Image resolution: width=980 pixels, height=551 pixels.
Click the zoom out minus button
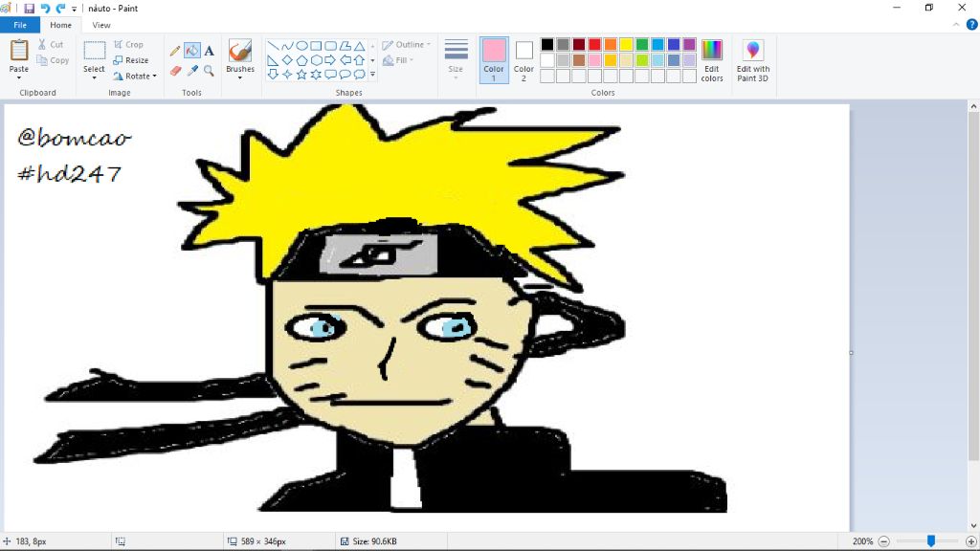coord(883,541)
